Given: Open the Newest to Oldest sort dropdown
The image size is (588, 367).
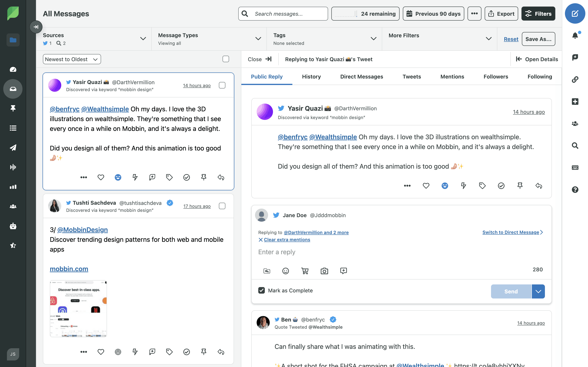Looking at the screenshot, I should click(72, 59).
